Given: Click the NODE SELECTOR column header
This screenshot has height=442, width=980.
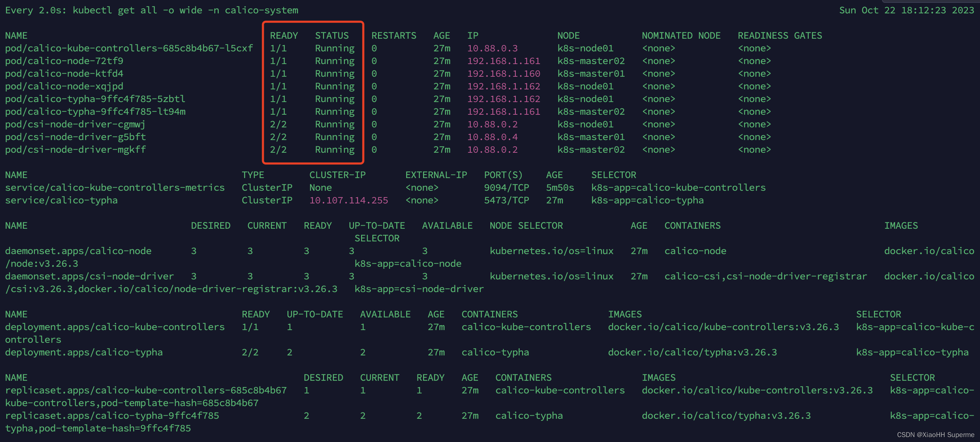Looking at the screenshot, I should point(526,225).
